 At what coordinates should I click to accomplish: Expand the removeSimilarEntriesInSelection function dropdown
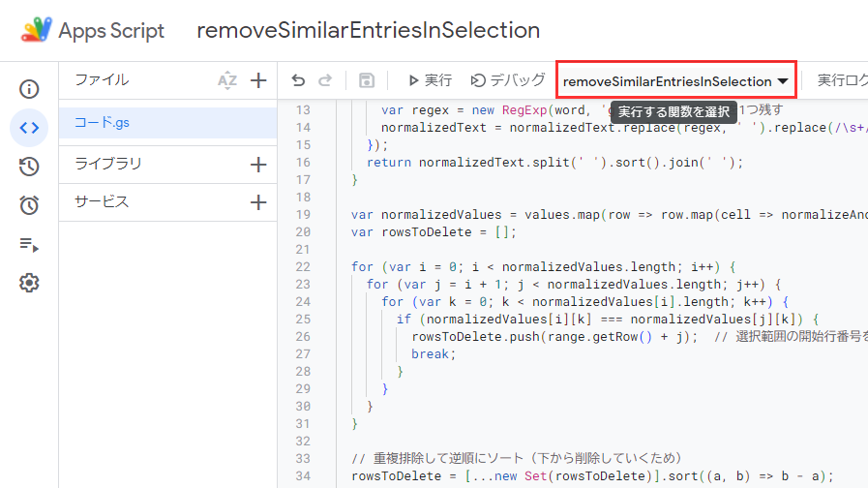tap(675, 81)
